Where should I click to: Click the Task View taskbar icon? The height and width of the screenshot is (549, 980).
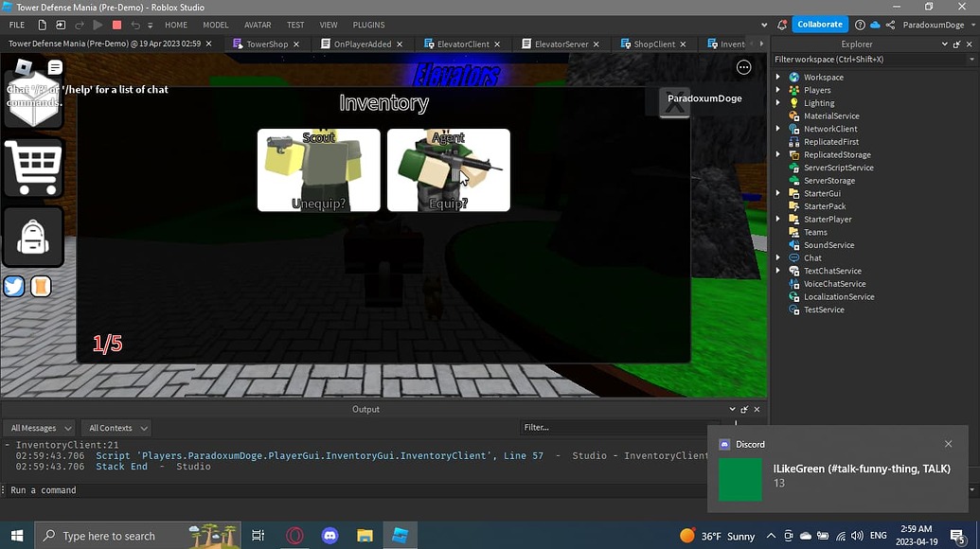pos(258,535)
